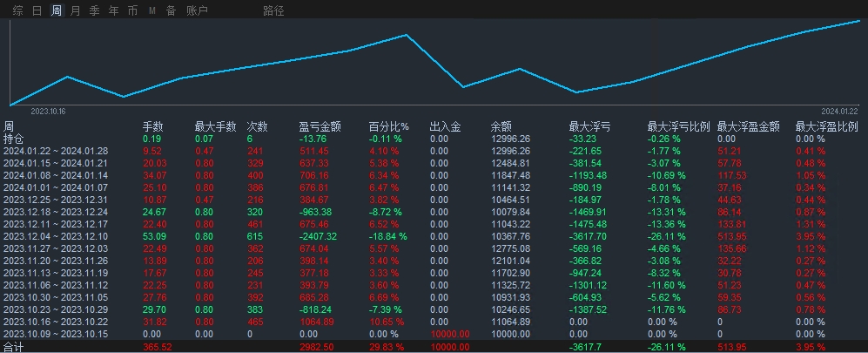
Task: Click the chart peak before the drop
Action: click(x=407, y=35)
